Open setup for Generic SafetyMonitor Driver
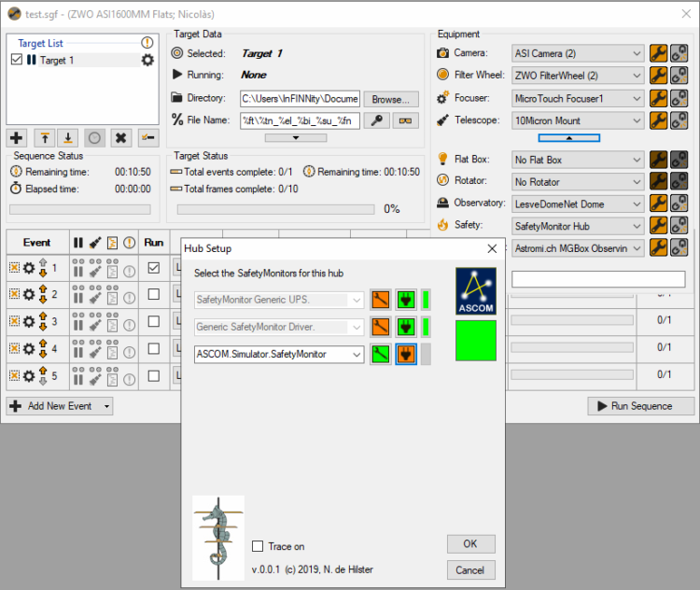Viewport: 700px width, 590px height. pyautogui.click(x=381, y=327)
